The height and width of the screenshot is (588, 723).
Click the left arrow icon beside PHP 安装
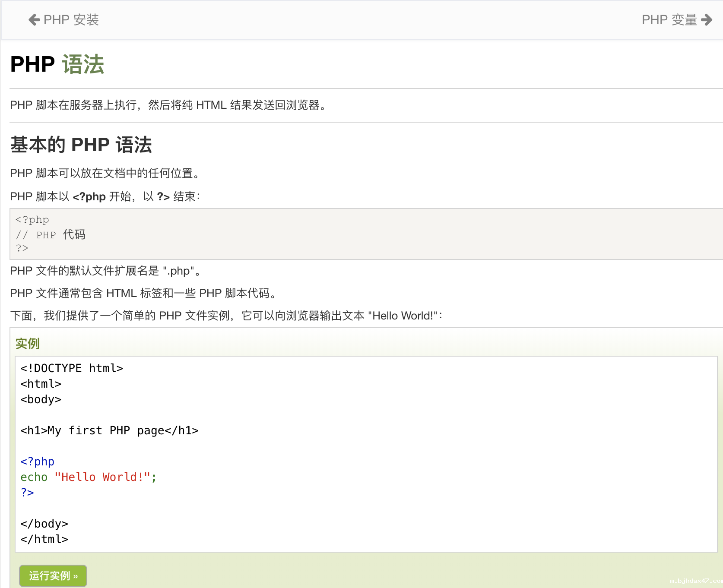coord(34,20)
